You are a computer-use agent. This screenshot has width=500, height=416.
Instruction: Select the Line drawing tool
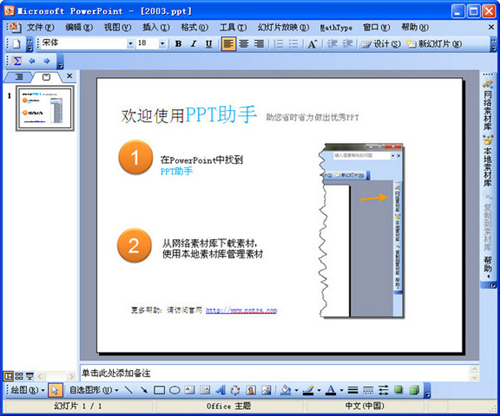point(129,390)
